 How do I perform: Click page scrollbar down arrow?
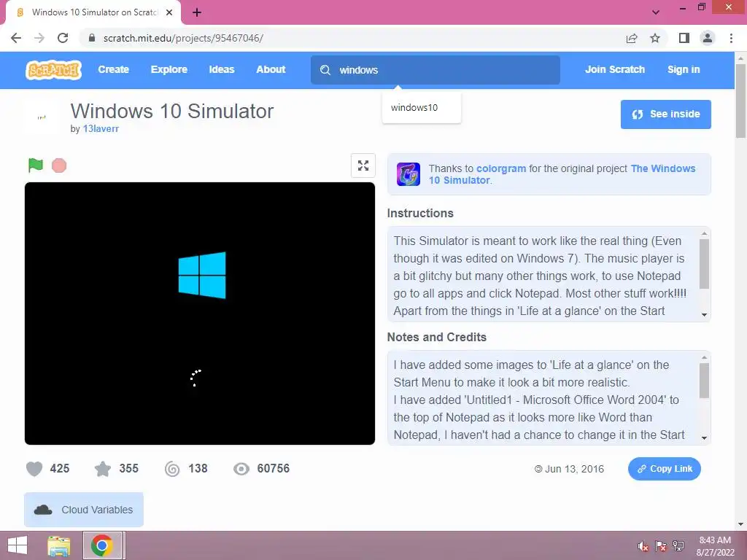click(x=740, y=524)
